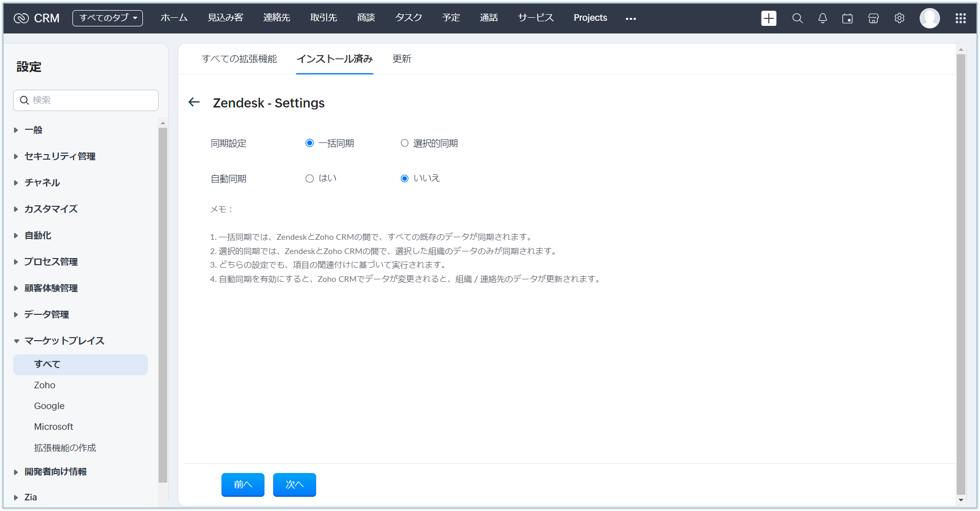Open the notifications bell icon
The height and width of the screenshot is (511, 980).
822,18
